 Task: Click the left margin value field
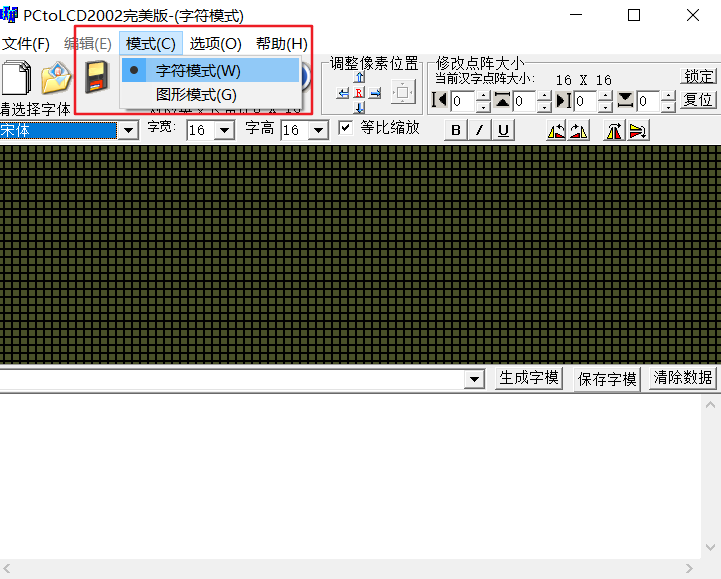point(463,101)
